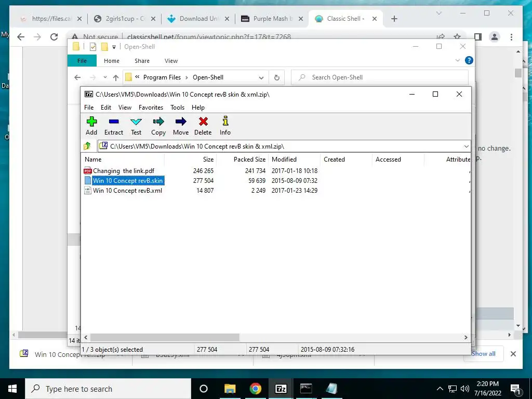Screen dimensions: 532x399
Task: Open File Explorer from the taskbar
Action: pyautogui.click(x=230, y=389)
